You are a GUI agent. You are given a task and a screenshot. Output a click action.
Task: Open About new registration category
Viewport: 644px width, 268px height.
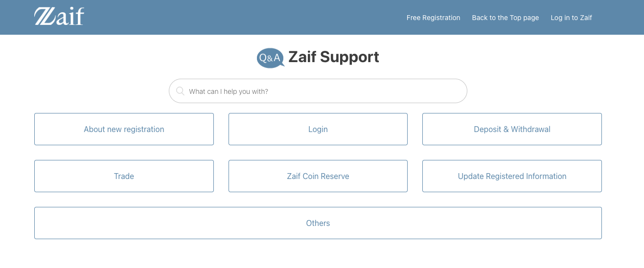(x=124, y=129)
